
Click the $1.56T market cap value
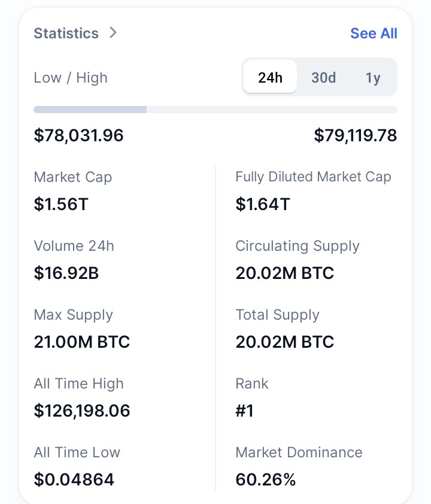(x=61, y=204)
